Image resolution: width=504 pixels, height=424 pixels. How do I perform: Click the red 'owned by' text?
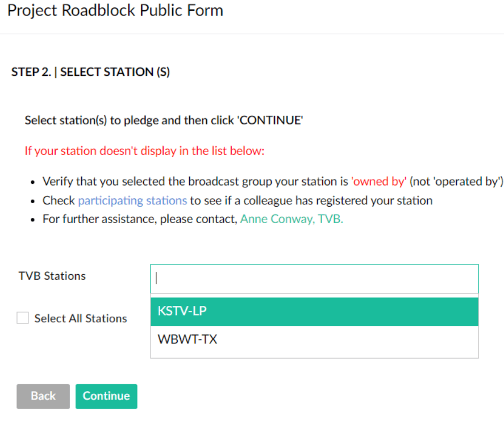(x=379, y=182)
